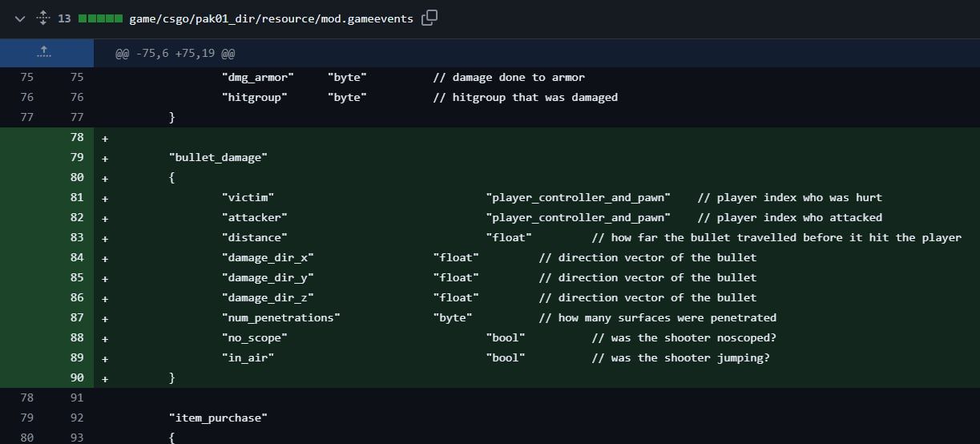Select new line number 90
The height and width of the screenshot is (444, 980).
click(x=77, y=377)
